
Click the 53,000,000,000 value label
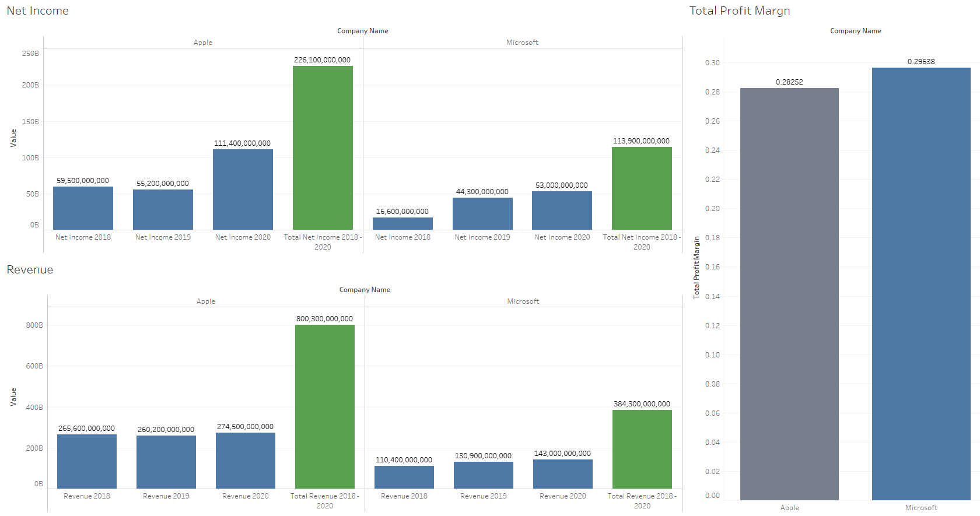tap(562, 185)
